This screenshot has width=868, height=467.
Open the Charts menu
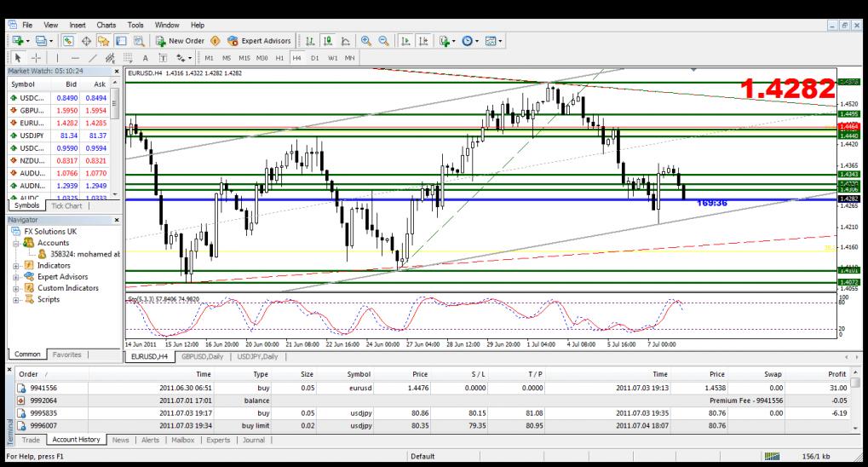click(x=106, y=26)
